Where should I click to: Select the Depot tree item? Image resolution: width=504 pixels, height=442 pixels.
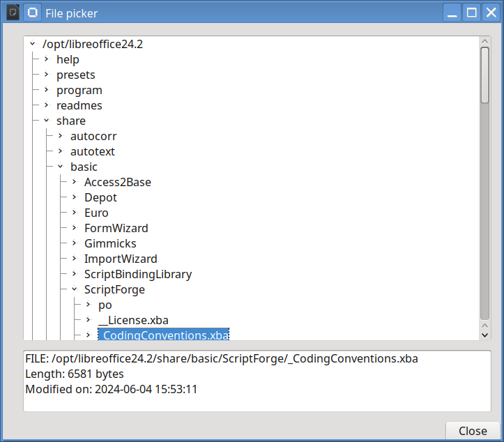point(100,197)
